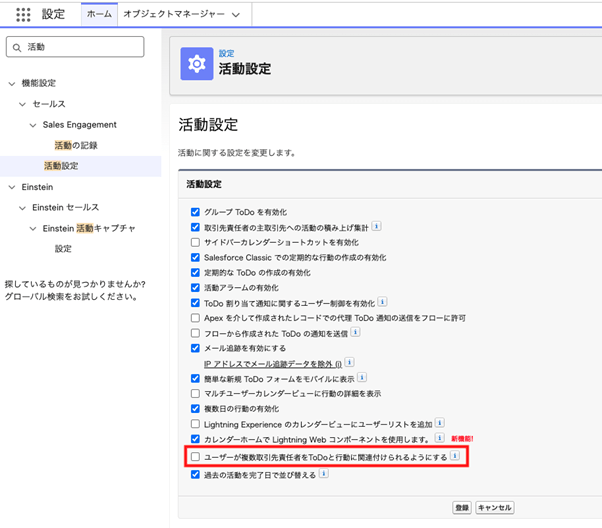
Task: Open the オブジェクトマネージャー tab dropdown arrow
Action: (235, 16)
